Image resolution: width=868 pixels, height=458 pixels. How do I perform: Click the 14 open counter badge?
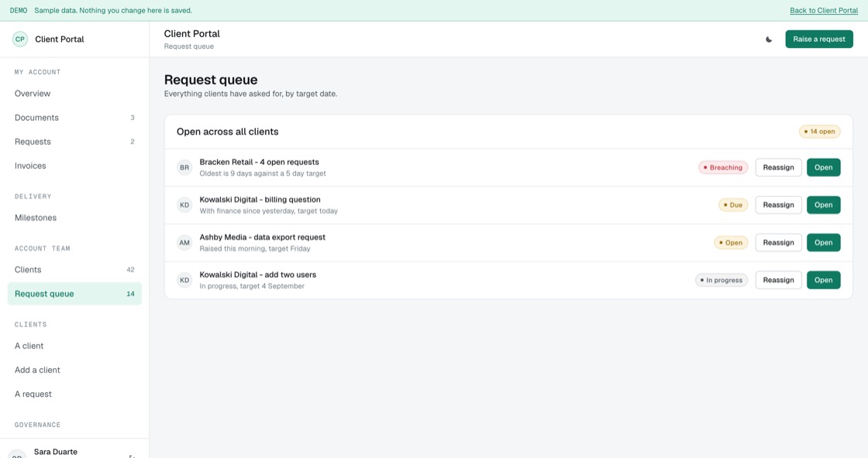point(819,132)
